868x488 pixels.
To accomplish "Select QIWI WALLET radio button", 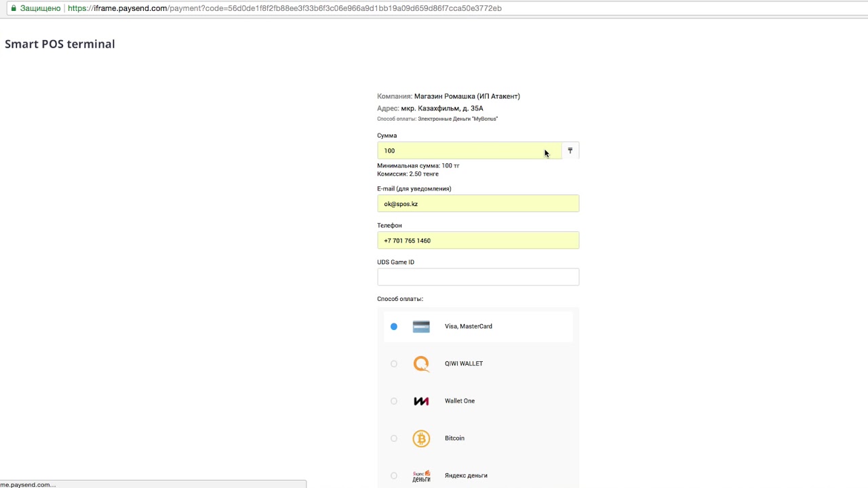I will [394, 364].
